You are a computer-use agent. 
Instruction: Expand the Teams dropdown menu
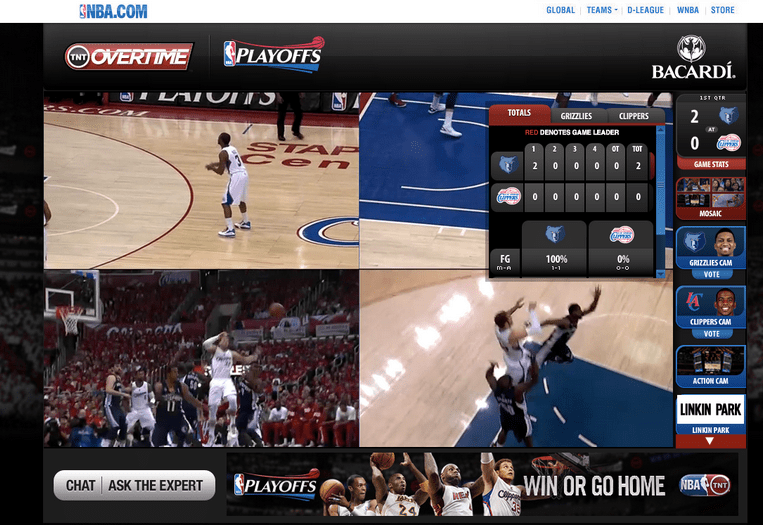click(x=602, y=10)
